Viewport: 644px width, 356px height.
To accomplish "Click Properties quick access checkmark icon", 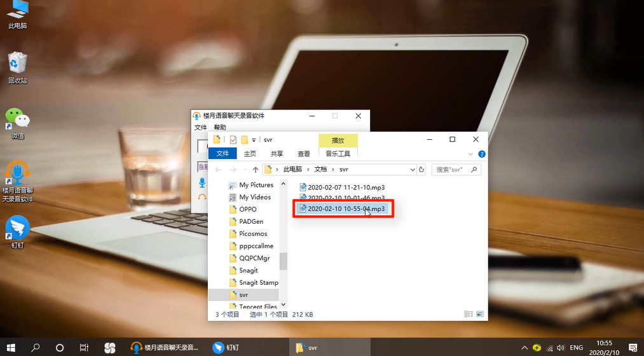I will (x=233, y=140).
